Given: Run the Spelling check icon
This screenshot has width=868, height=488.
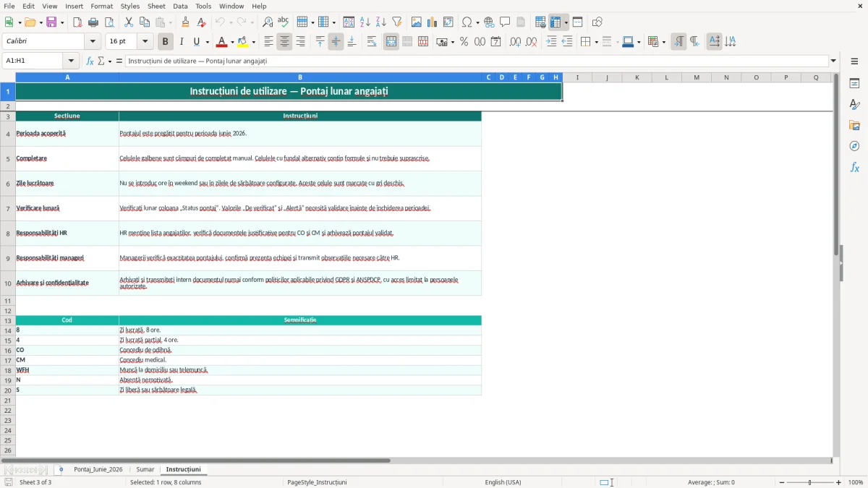Looking at the screenshot, I should (x=284, y=22).
